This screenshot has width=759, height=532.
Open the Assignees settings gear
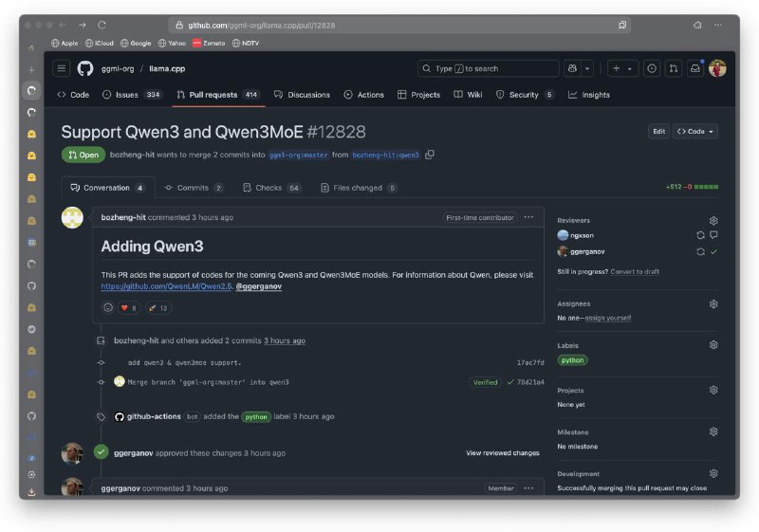[x=713, y=304]
